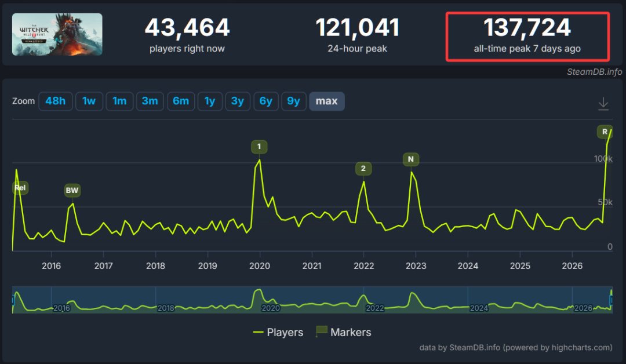The width and height of the screenshot is (626, 364).
Task: Choose the 1m zoom option
Action: (119, 101)
